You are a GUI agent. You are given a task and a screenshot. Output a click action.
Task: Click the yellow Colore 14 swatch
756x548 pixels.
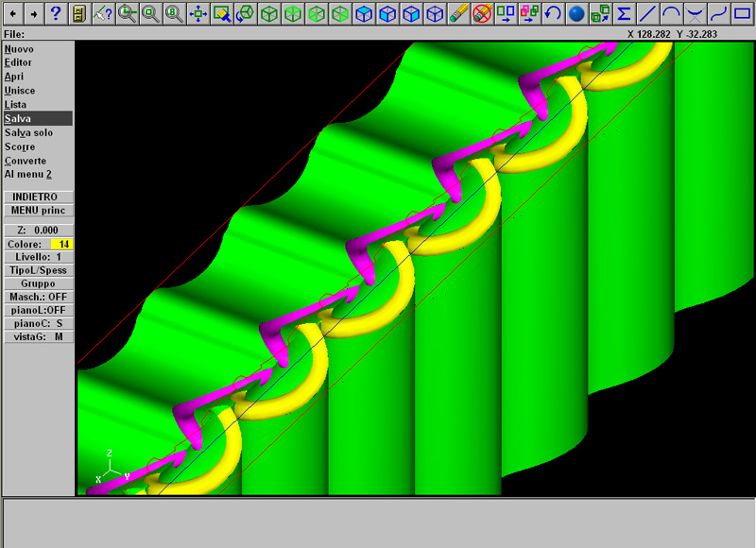coord(61,244)
